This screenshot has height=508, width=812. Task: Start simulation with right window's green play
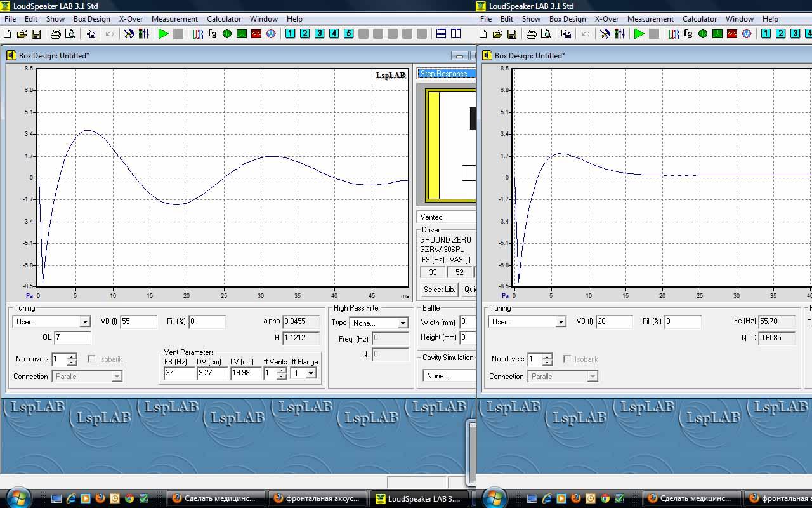click(x=639, y=34)
